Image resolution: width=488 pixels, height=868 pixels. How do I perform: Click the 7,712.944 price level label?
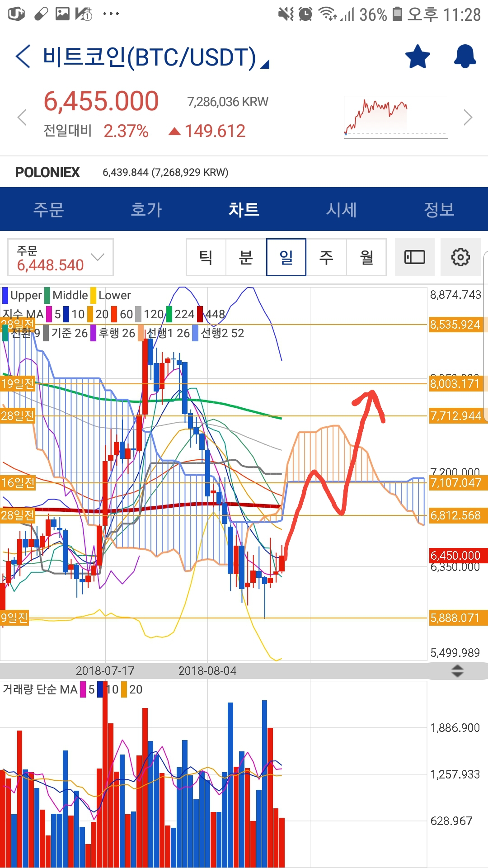click(x=458, y=416)
